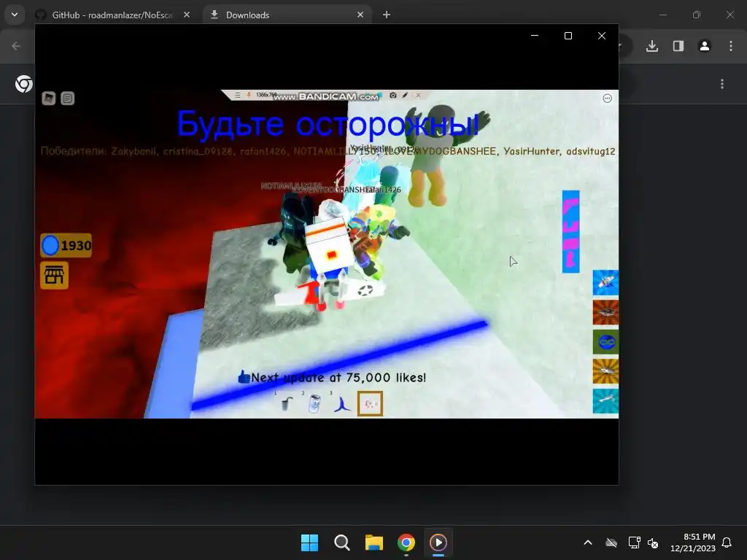Go back in the browser
This screenshot has width=747, height=560.
point(16,46)
